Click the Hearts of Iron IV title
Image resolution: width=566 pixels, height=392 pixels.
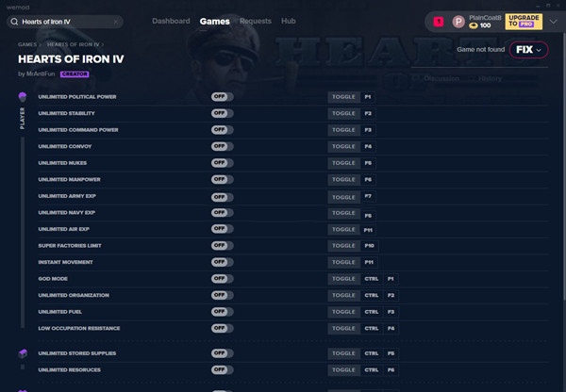tap(71, 59)
